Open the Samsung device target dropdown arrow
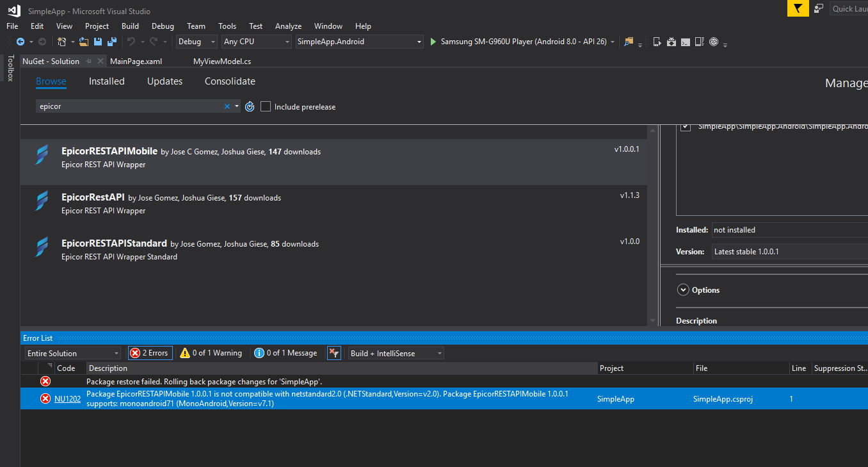868x467 pixels. pyautogui.click(x=613, y=42)
